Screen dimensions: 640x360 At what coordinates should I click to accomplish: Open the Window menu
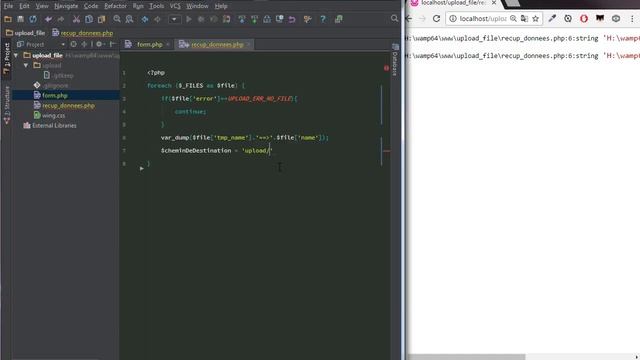tap(197, 6)
